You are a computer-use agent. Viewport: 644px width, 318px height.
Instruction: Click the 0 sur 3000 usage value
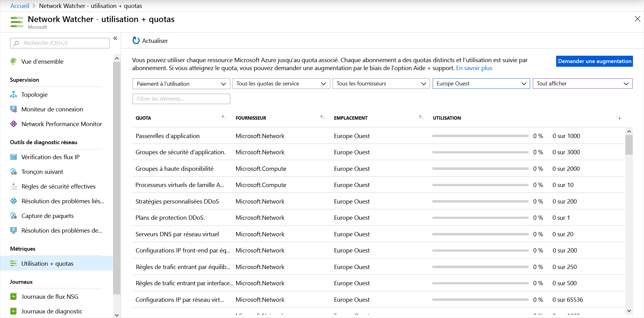(566, 152)
